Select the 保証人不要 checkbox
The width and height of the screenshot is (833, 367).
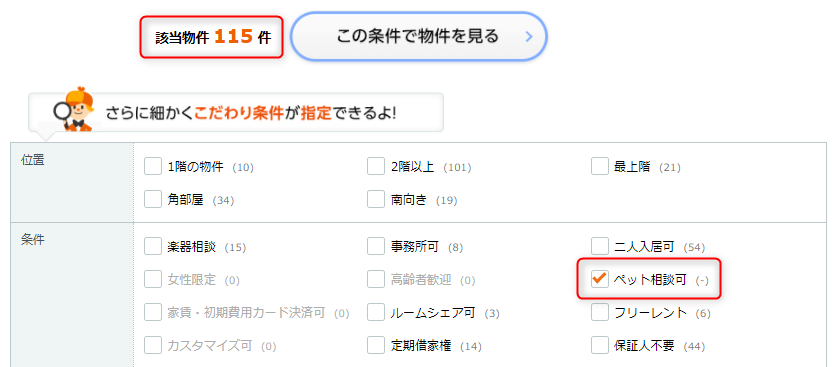click(600, 345)
